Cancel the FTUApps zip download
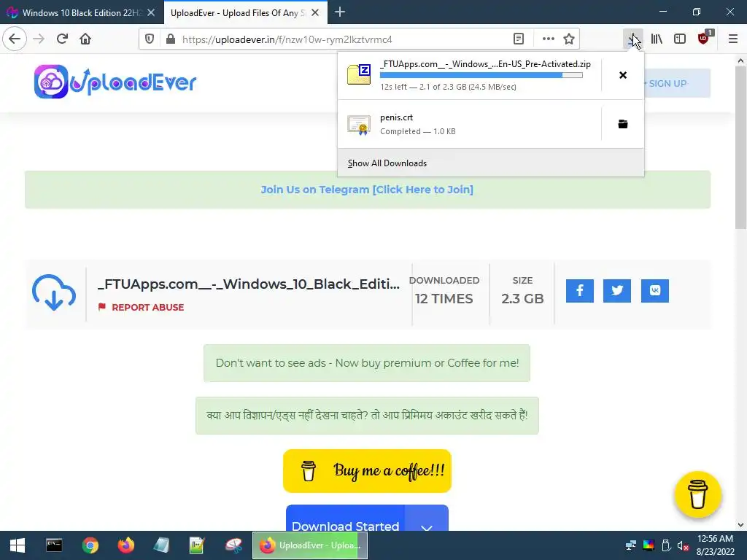This screenshot has height=560, width=747. click(623, 75)
